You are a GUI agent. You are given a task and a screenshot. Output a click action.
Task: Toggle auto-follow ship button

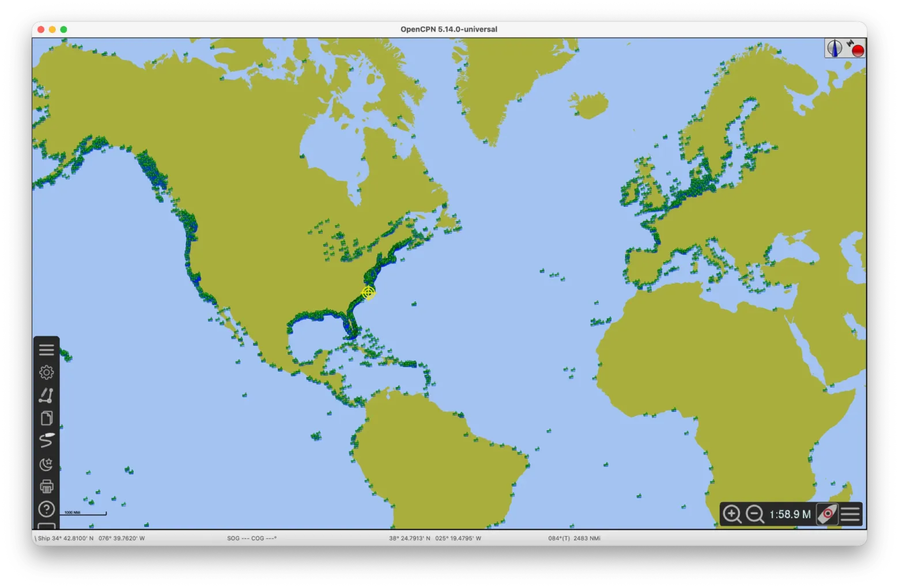(827, 514)
